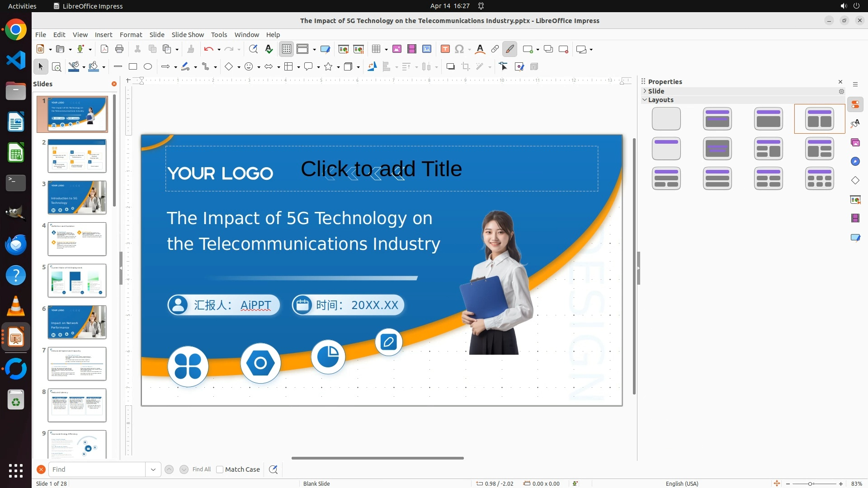Screen dimensions: 868x488
Task: Click the zoom slider in status bar
Action: [810, 484]
